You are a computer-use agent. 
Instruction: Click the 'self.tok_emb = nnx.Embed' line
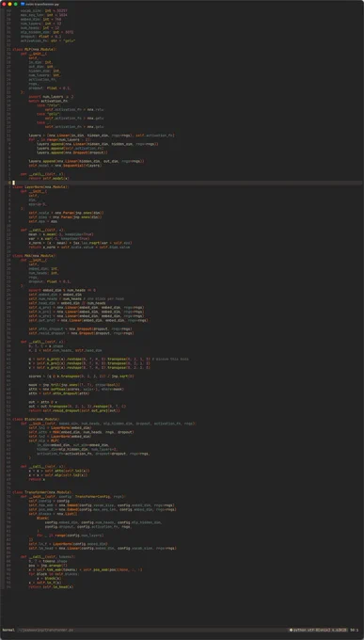click(101, 505)
